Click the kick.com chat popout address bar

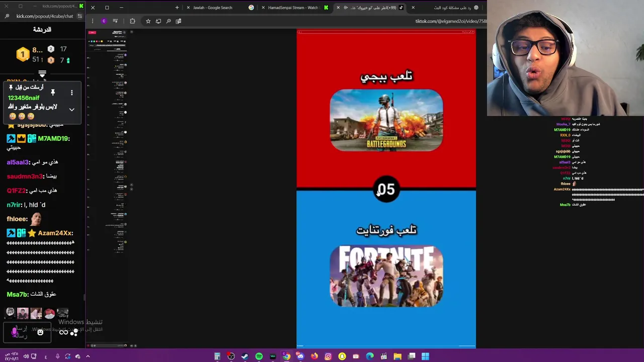44,16
